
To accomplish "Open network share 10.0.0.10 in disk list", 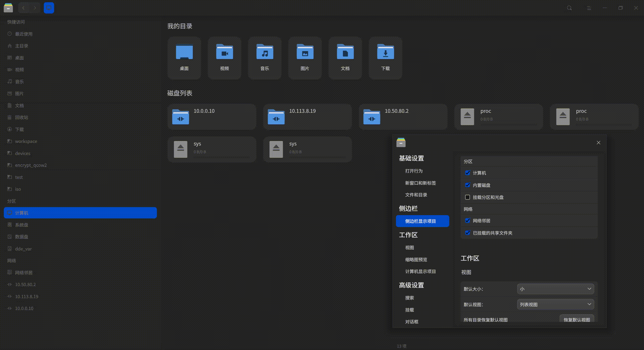I will click(212, 117).
